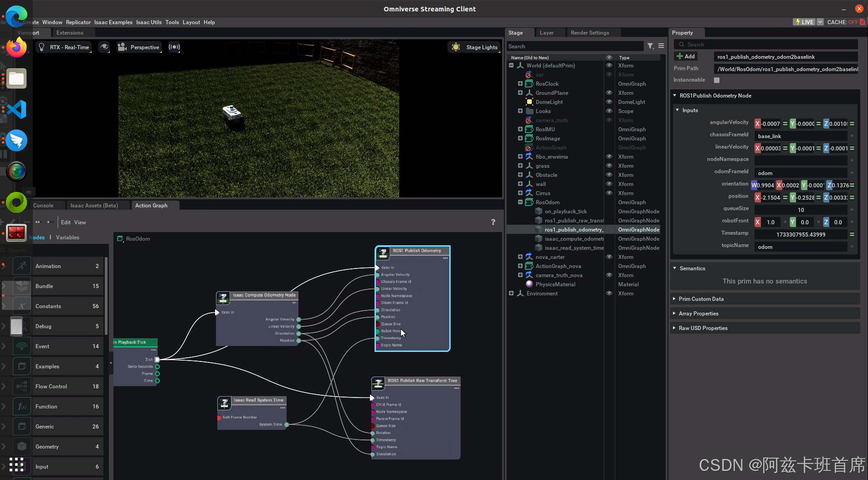This screenshot has width=868, height=480.
Task: Toggle visibility of World defaultPrim
Action: pos(609,65)
